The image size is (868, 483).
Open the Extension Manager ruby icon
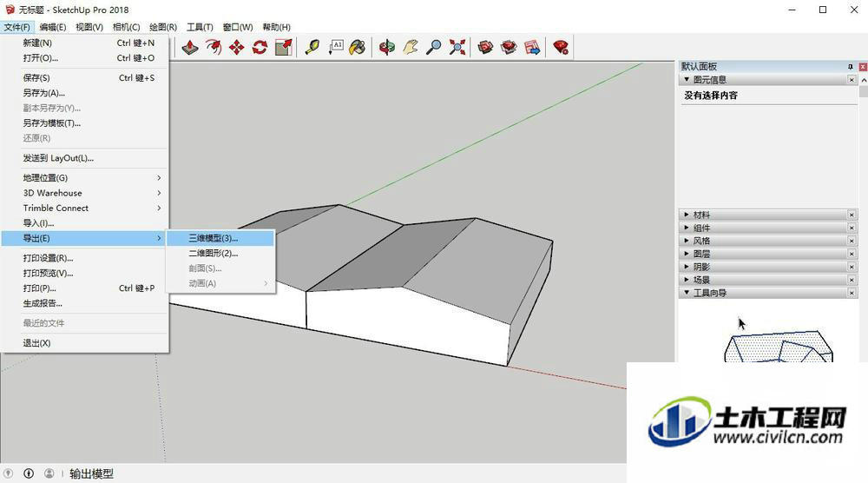tap(561, 47)
